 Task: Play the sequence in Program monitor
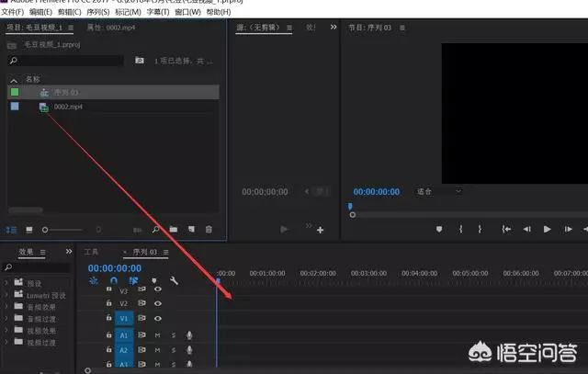(548, 229)
